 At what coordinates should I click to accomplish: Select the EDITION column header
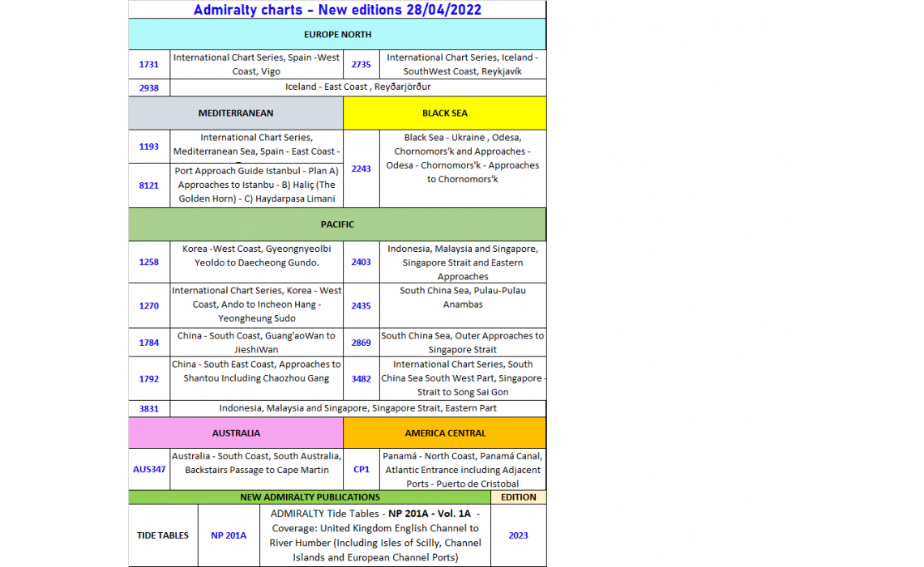[x=519, y=497]
